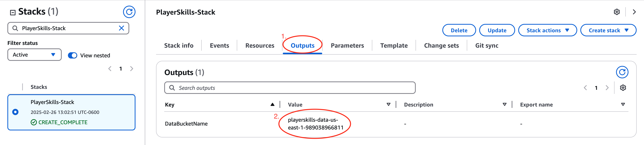Go to next outputs page
The width and height of the screenshot is (644, 145).
point(607,88)
